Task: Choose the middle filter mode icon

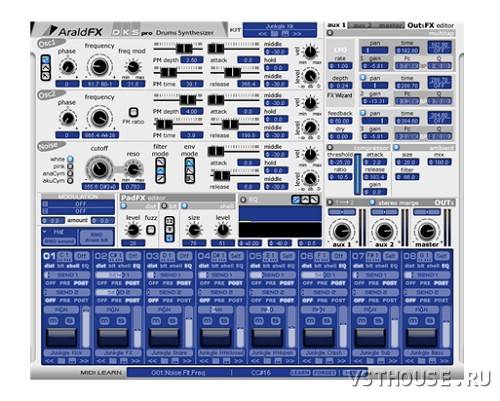Action: pyautogui.click(x=161, y=170)
